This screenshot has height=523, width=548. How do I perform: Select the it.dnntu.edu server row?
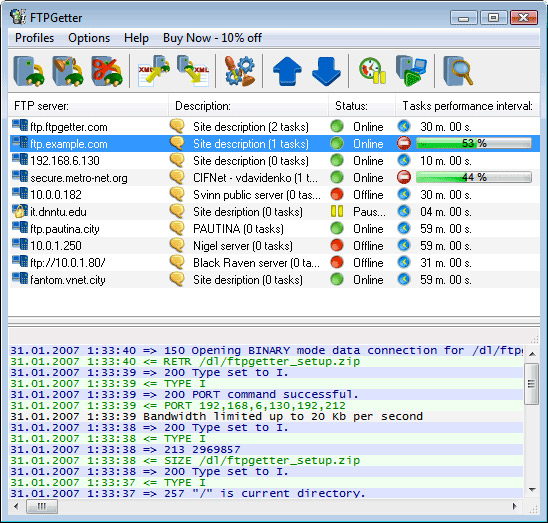click(x=275, y=212)
